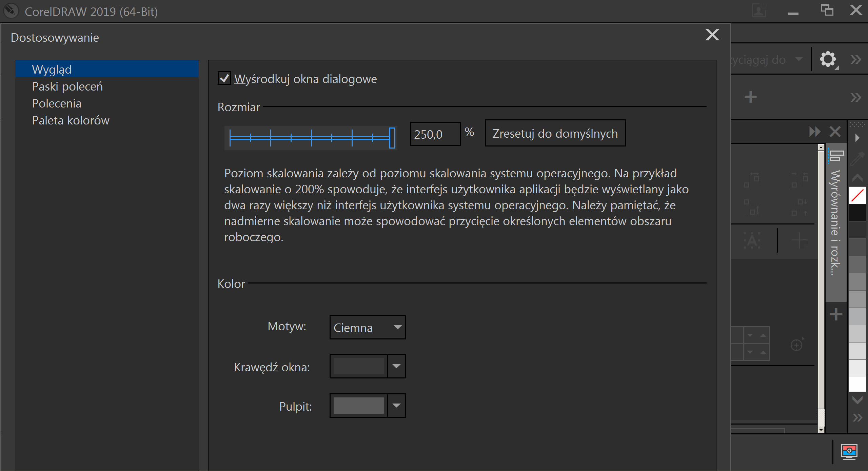Click the proof colors monitor icon

(x=849, y=452)
